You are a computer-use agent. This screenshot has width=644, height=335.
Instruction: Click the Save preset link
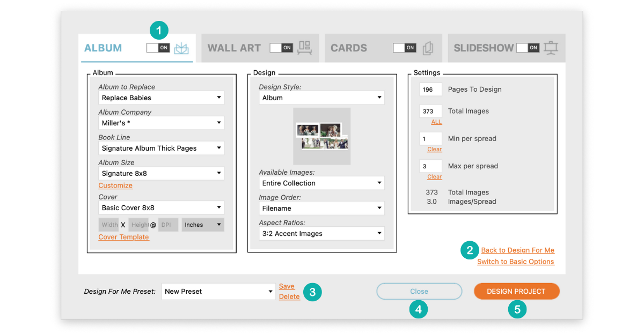click(x=287, y=286)
